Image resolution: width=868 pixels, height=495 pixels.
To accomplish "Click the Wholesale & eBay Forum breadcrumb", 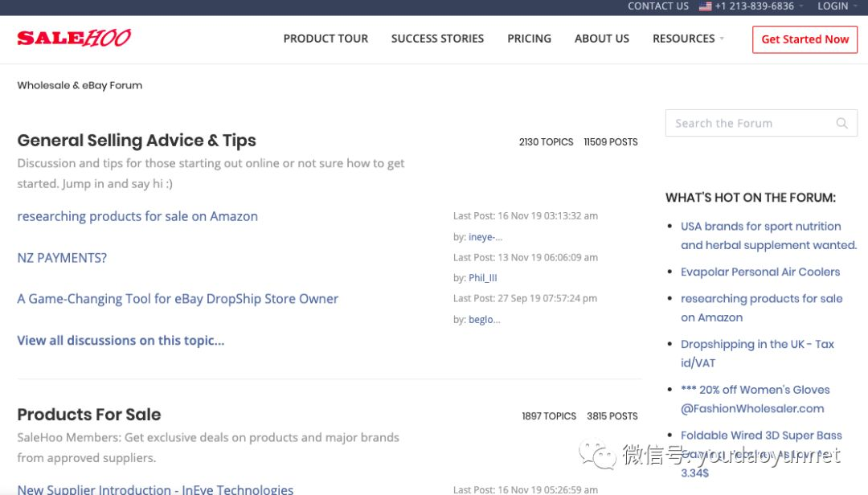I will 80,85.
